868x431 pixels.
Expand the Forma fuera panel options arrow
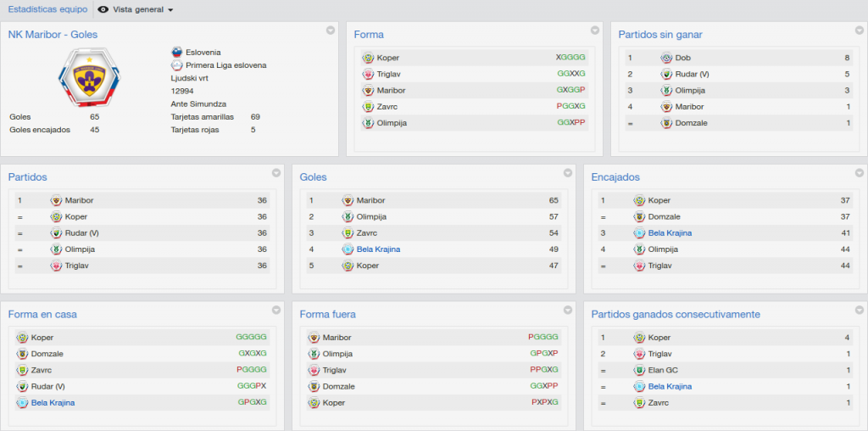(x=567, y=311)
